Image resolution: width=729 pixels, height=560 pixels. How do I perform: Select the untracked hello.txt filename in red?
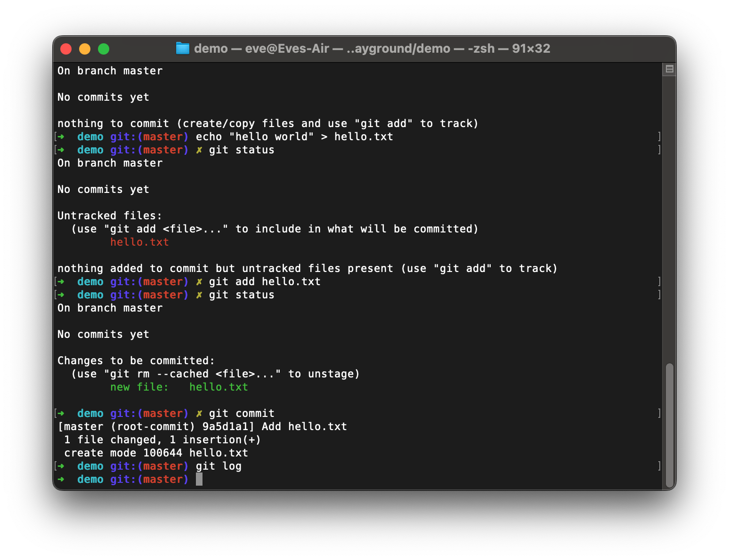[x=139, y=242]
